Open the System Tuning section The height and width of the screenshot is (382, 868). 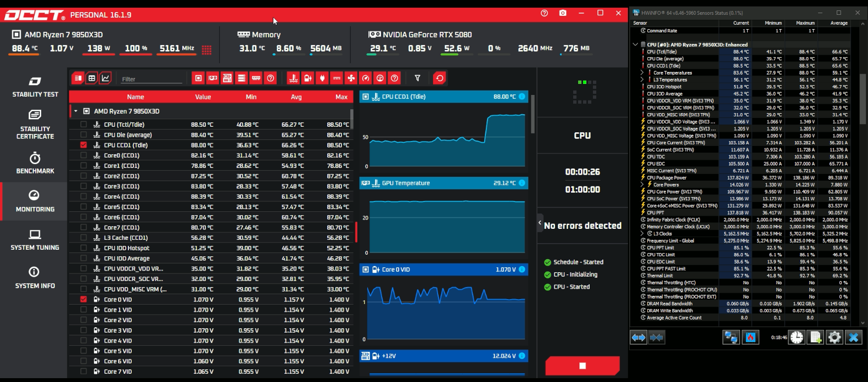[x=35, y=240]
